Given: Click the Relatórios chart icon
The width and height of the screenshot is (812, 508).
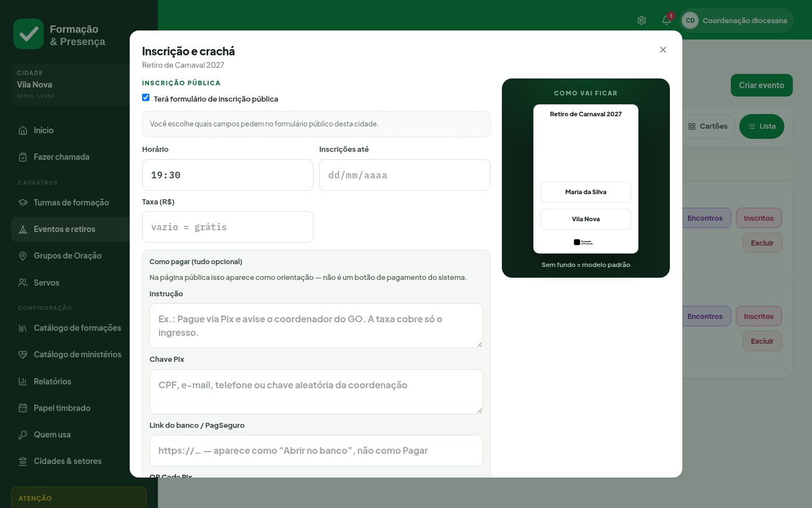Looking at the screenshot, I should click(23, 382).
